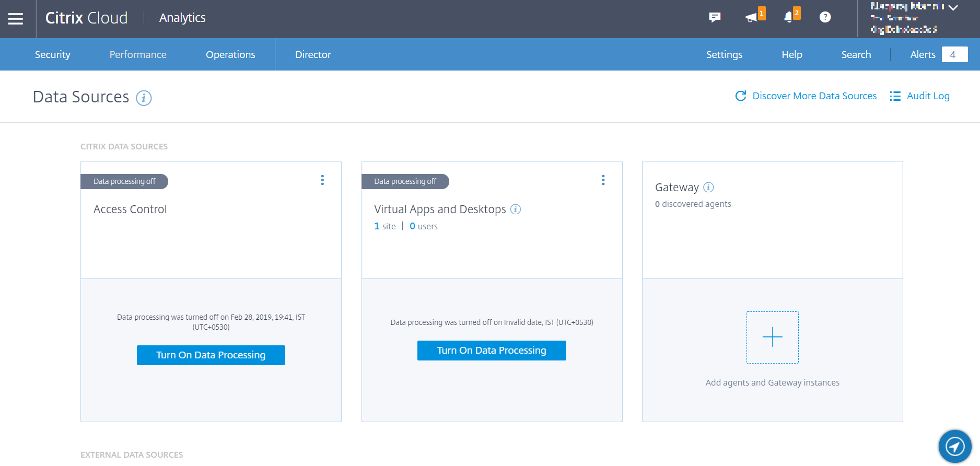Turn on data processing for Access Control
The height and width of the screenshot is (466, 980).
coord(211,355)
